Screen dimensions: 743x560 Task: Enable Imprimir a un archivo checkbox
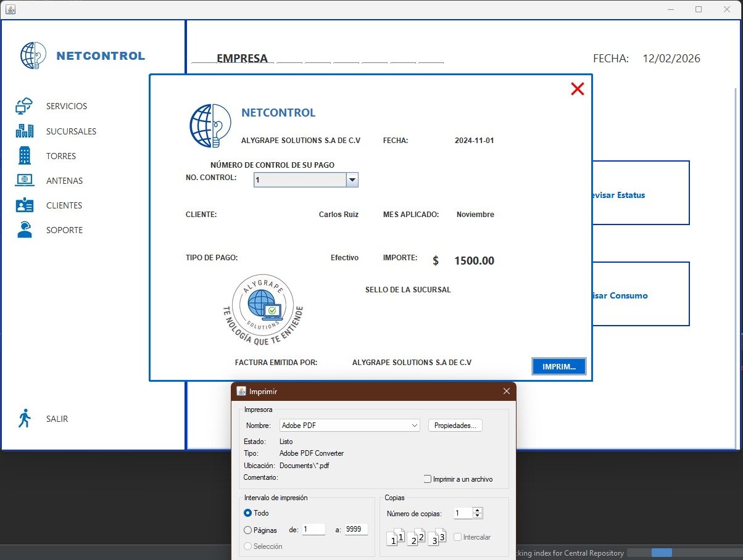click(x=427, y=479)
